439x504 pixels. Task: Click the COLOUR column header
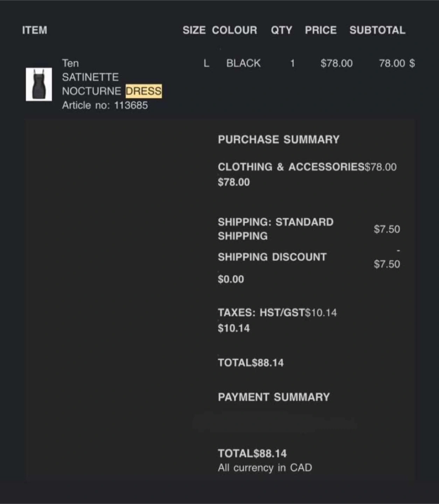pyautogui.click(x=235, y=30)
